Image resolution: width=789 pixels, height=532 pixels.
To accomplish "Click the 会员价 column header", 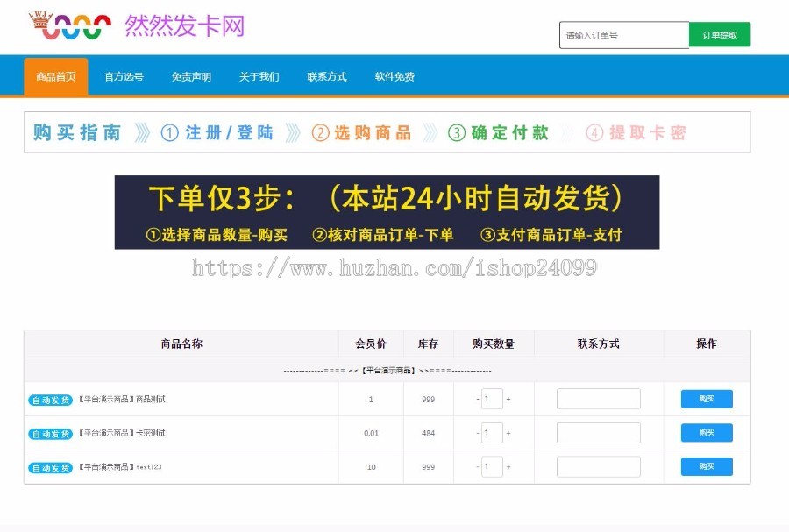I will click(371, 344).
